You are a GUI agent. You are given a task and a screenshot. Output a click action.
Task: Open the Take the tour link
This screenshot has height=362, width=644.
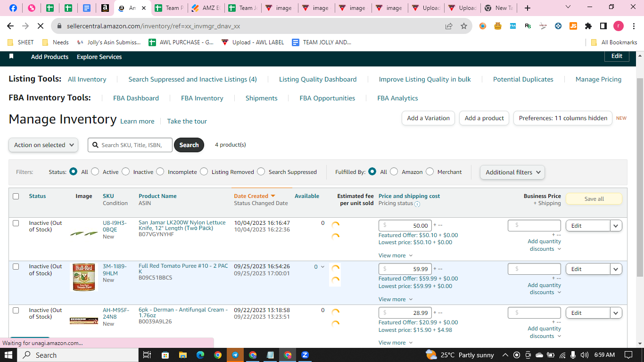pos(187,121)
